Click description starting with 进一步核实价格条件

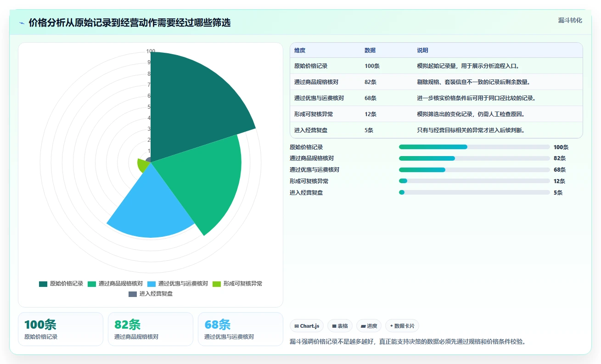point(477,98)
